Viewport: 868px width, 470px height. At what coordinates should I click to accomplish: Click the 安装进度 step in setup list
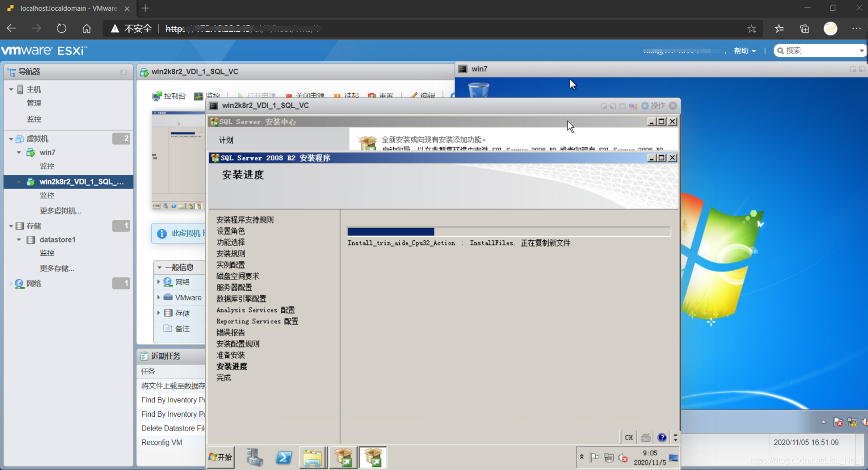coord(232,366)
